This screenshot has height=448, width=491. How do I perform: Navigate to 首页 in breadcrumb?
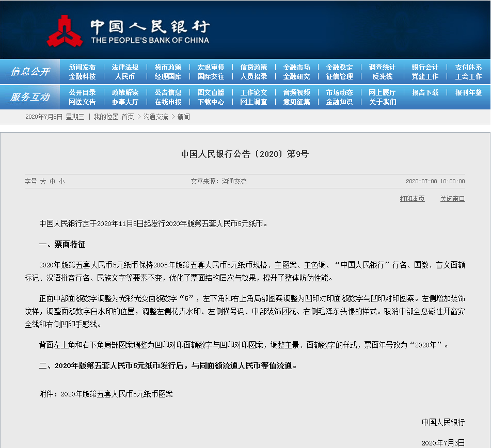pos(128,117)
